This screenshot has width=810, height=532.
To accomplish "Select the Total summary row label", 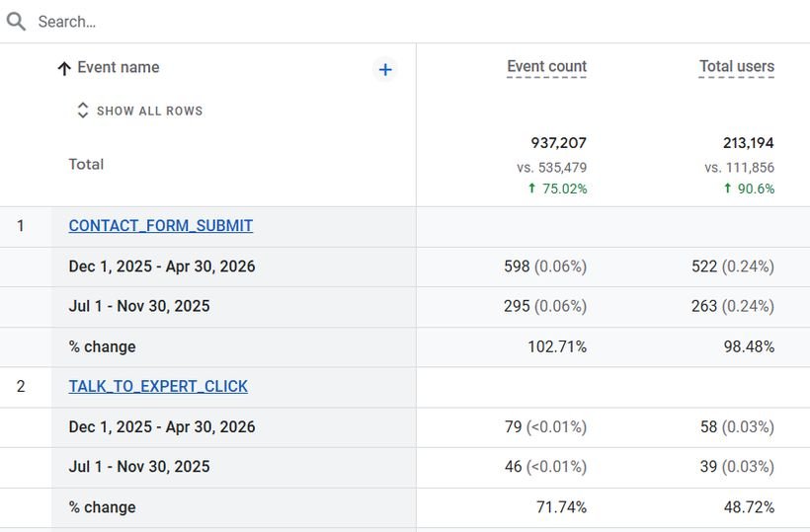I will [x=86, y=164].
